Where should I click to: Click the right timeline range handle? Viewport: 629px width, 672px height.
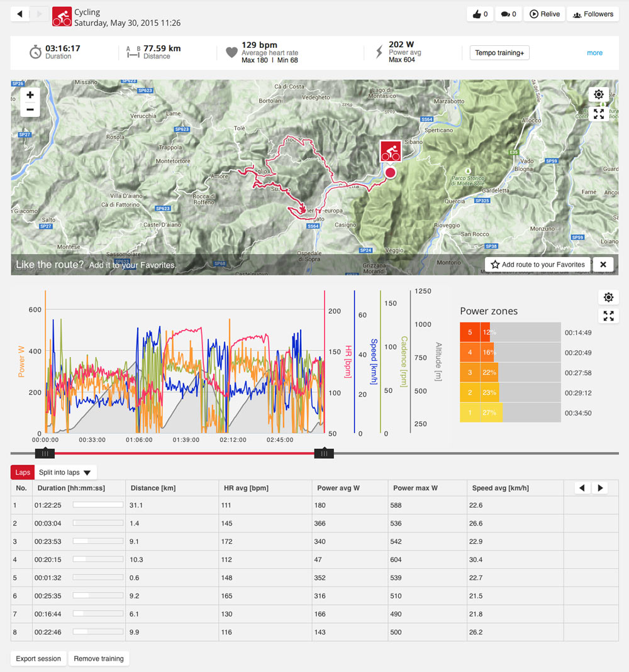324,453
